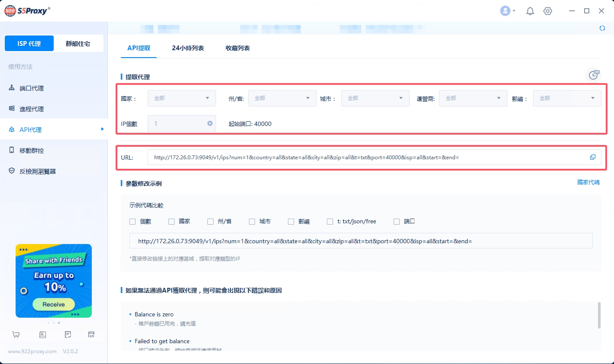Screen dimensions: 614x364
Task: Open the shopping cart icon in sidebar
Action: click(x=16, y=335)
